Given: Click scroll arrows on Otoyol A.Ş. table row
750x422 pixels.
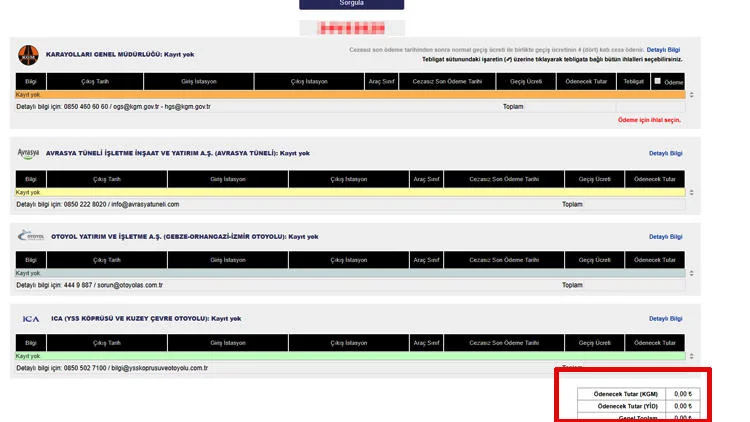Looking at the screenshot, I should tap(691, 273).
